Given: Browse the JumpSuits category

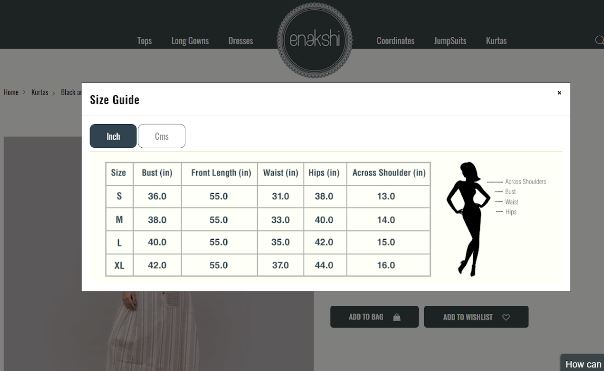Looking at the screenshot, I should (x=450, y=40).
